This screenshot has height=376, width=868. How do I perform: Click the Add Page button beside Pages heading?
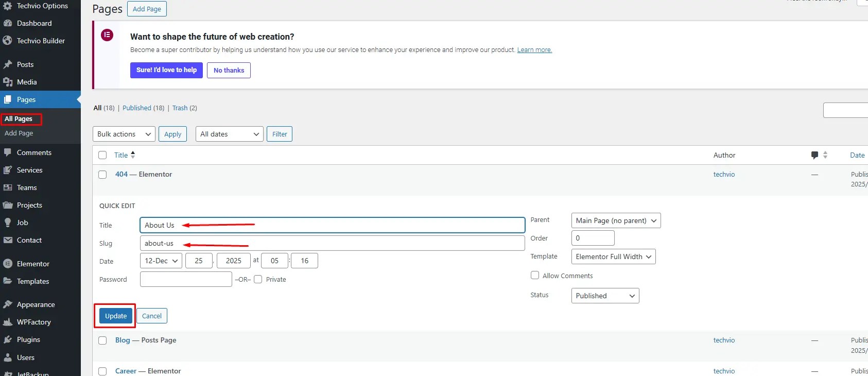[x=147, y=9]
